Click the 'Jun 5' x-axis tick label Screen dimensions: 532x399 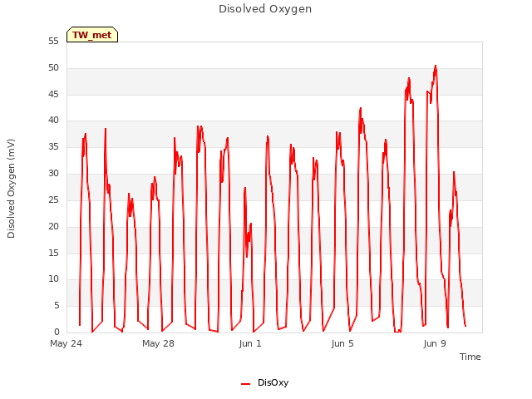tap(342, 343)
